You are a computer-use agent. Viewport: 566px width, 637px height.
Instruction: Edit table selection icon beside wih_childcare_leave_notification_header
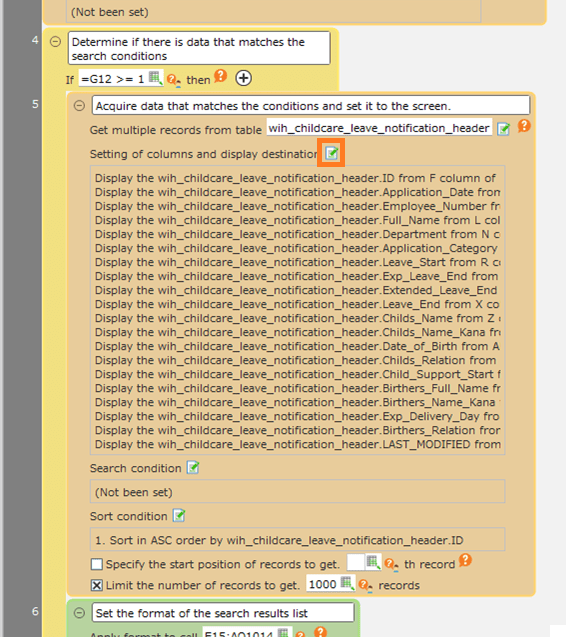point(503,129)
